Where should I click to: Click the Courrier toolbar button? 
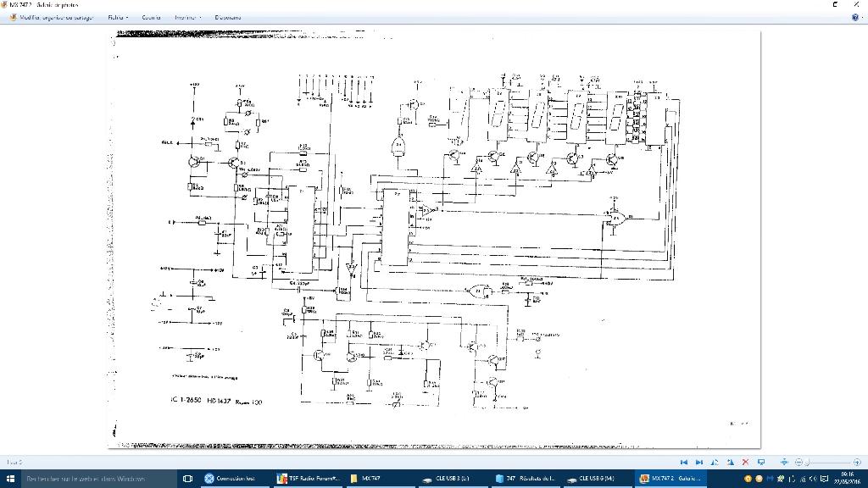(151, 17)
